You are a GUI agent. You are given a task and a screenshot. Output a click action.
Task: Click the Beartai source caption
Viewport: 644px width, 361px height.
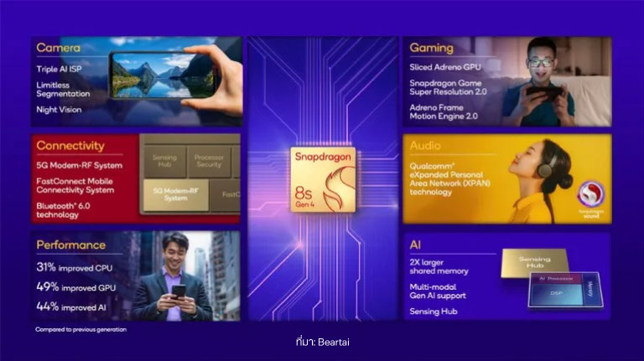pyautogui.click(x=322, y=342)
